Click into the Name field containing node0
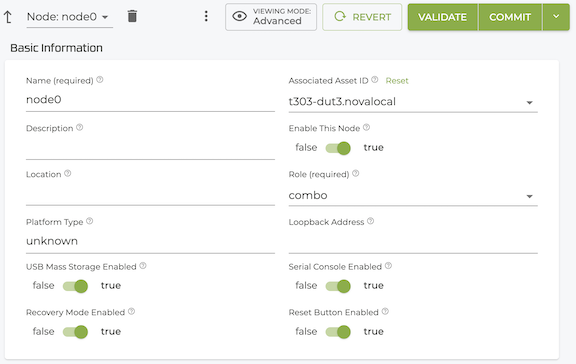The width and height of the screenshot is (576, 364). [150, 100]
